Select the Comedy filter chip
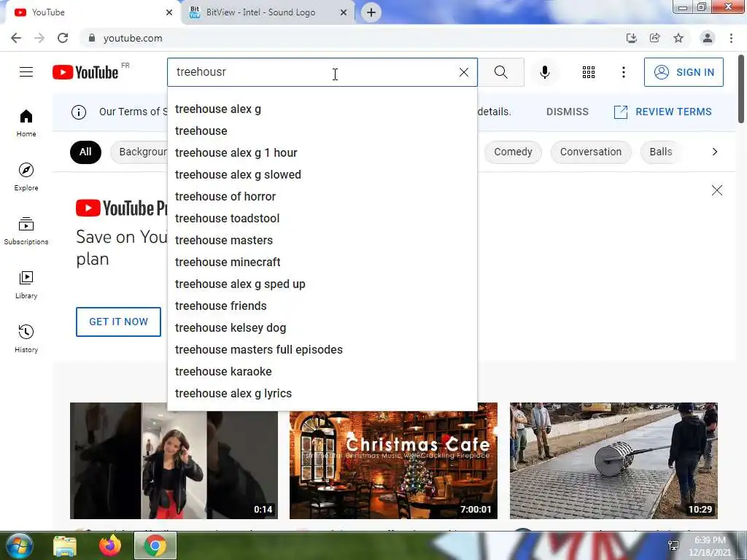This screenshot has height=560, width=747. point(513,152)
